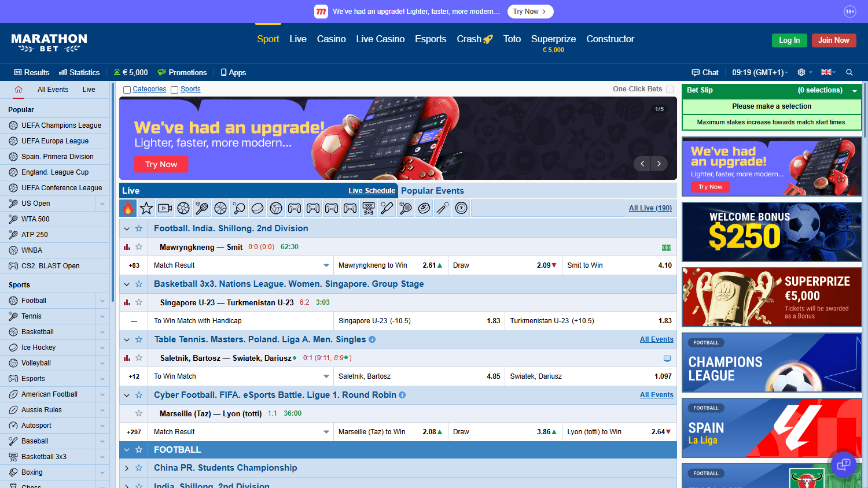Star the FOOTBALL section header
Image resolution: width=868 pixels, height=488 pixels.
coord(139,450)
